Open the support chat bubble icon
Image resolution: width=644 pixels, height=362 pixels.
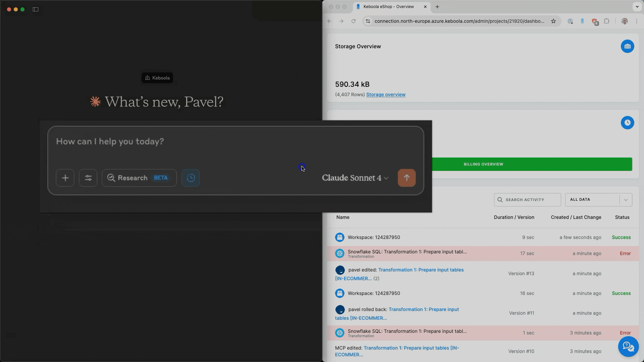coord(628,347)
